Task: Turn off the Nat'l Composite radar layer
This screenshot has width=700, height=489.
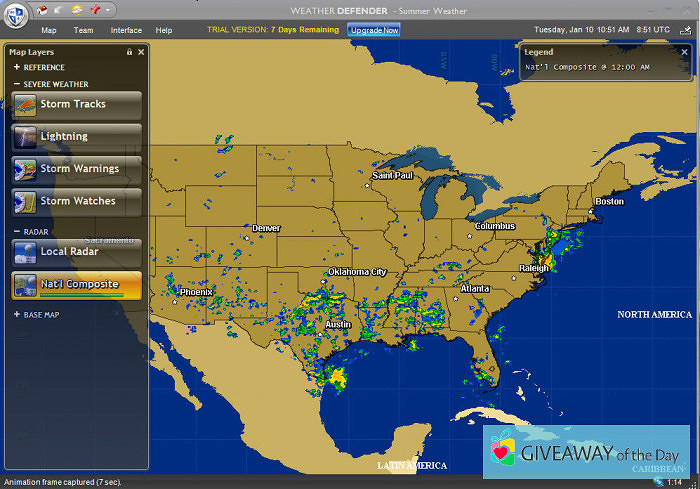Action: 76,285
